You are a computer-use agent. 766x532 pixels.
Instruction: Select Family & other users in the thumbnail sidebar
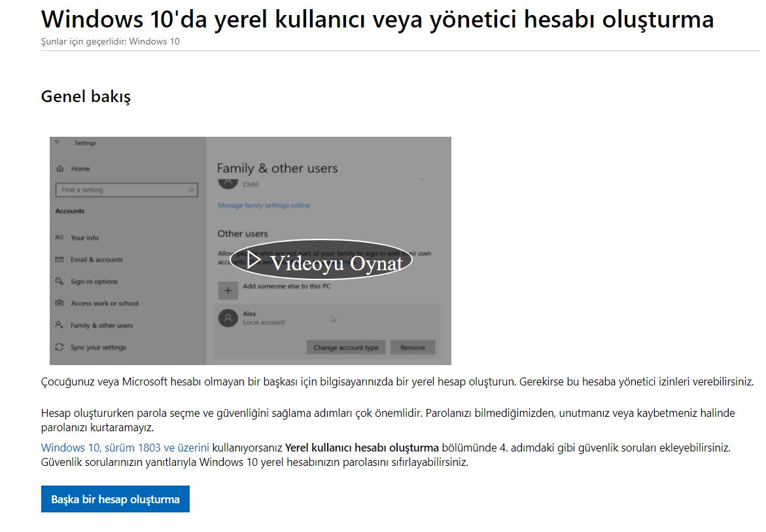(101, 325)
